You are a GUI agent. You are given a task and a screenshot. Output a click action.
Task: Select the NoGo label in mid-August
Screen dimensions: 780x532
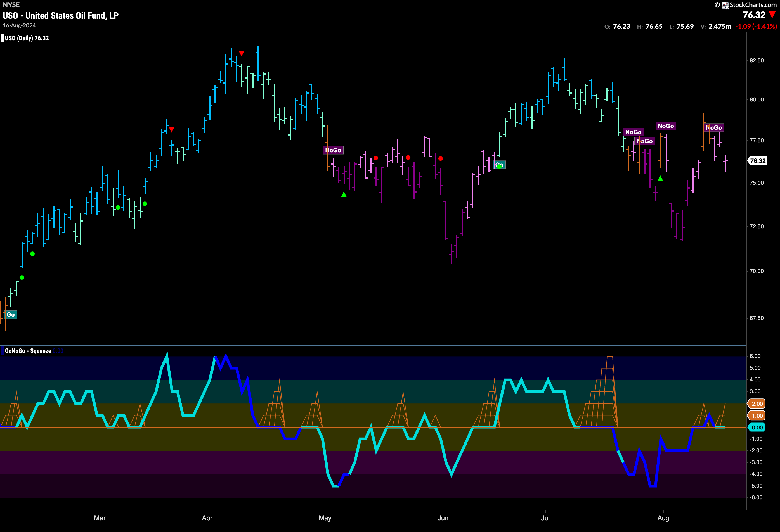714,128
